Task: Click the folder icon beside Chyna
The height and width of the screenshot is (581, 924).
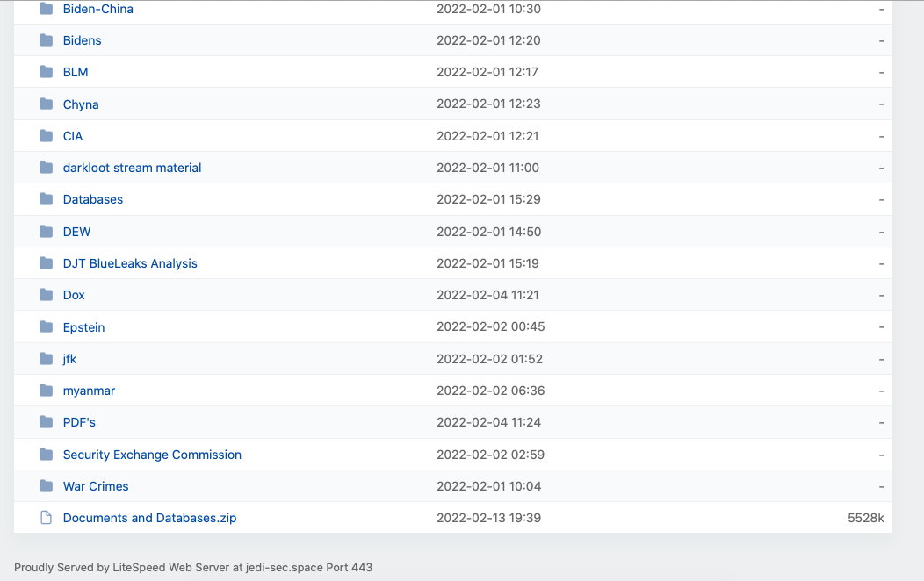Action: point(46,104)
